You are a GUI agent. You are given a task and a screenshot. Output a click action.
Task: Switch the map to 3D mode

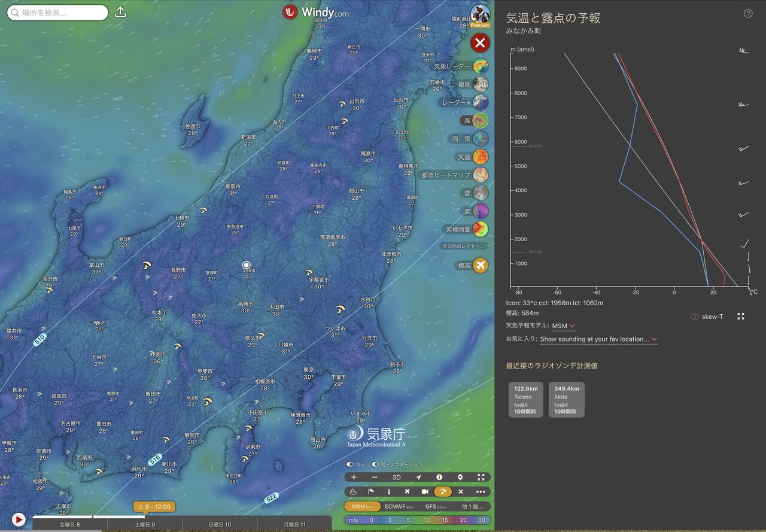click(x=396, y=477)
